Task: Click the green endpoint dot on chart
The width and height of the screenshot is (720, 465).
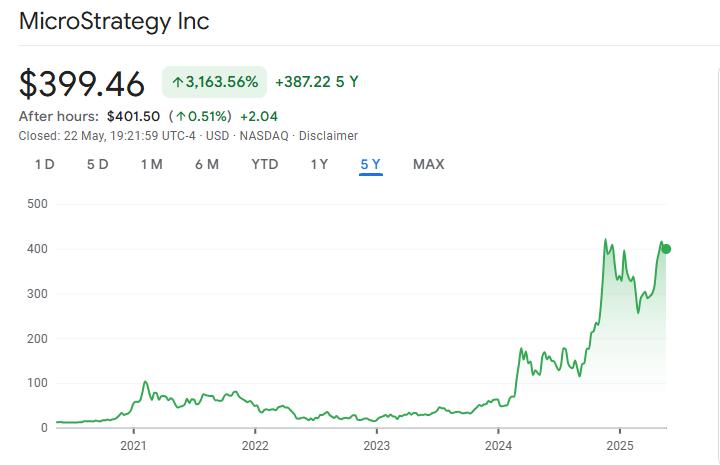Action: (x=666, y=249)
